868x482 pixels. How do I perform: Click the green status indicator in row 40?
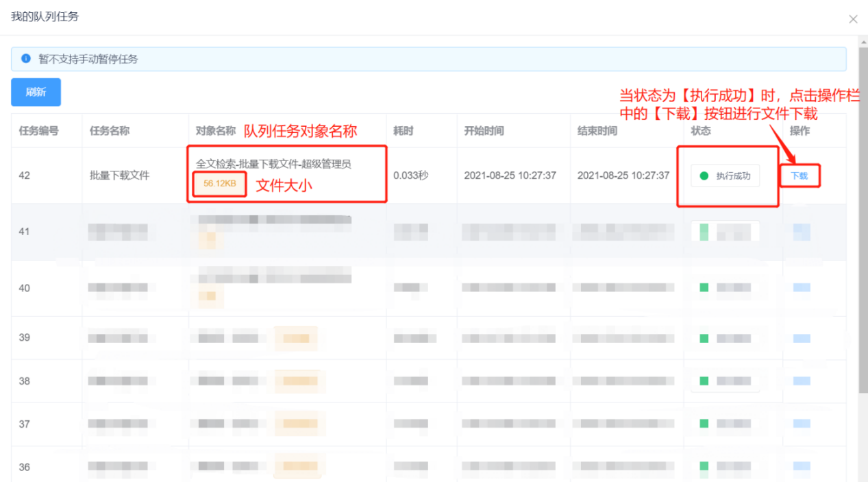pos(704,288)
